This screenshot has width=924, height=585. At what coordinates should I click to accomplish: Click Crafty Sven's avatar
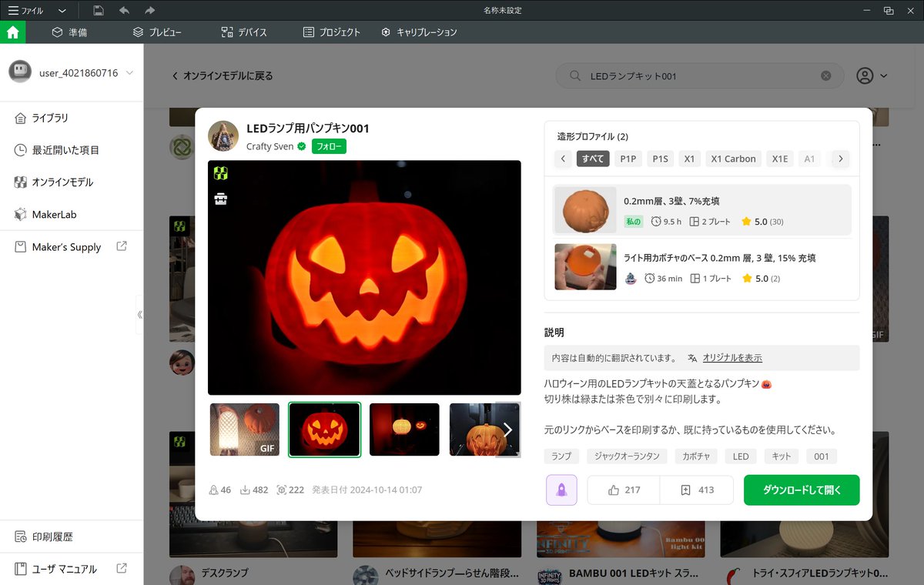point(223,135)
